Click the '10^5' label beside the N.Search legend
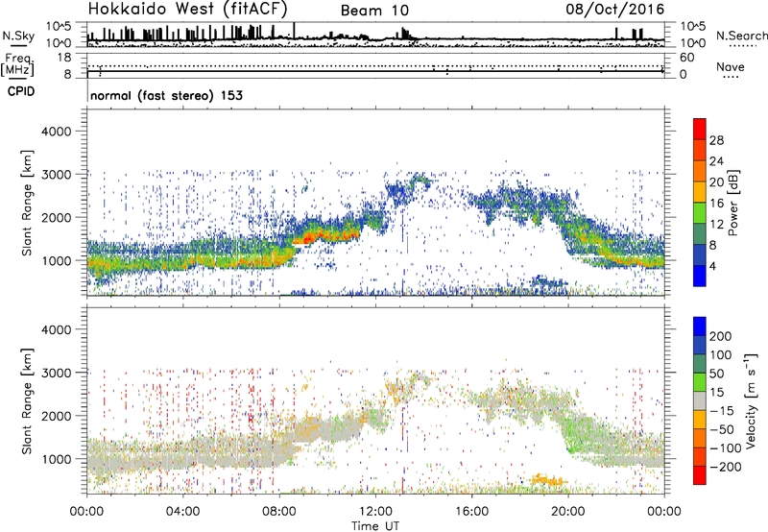 click(692, 27)
